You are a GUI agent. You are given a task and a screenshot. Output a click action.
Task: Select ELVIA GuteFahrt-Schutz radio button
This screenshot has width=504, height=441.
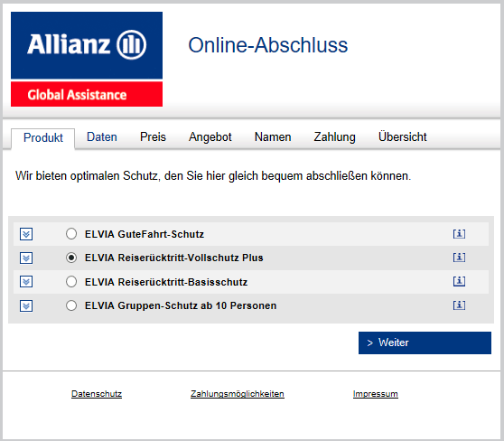tap(71, 234)
